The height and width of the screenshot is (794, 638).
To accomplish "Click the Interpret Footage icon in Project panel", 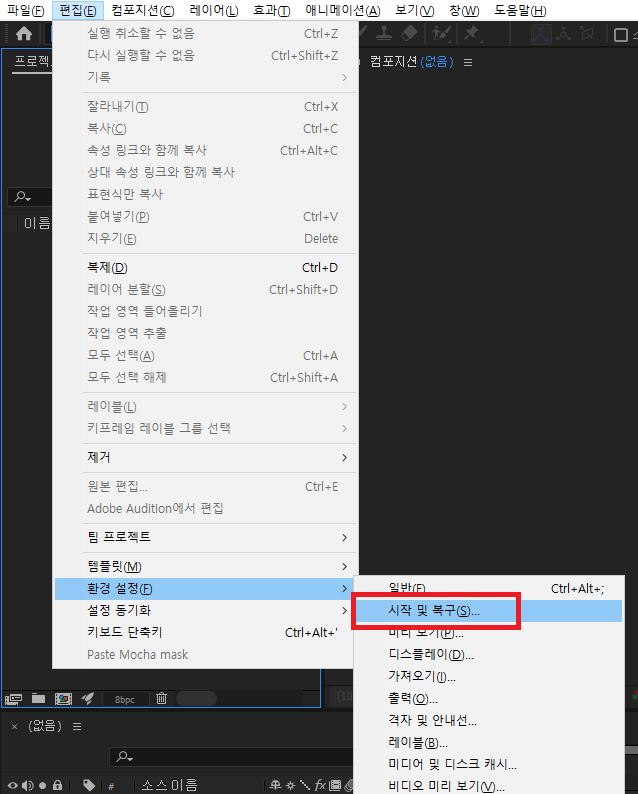I will (x=14, y=699).
